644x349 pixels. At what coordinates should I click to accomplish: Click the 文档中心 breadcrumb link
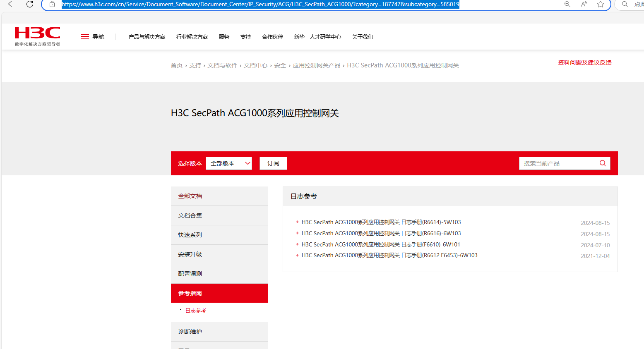256,65
